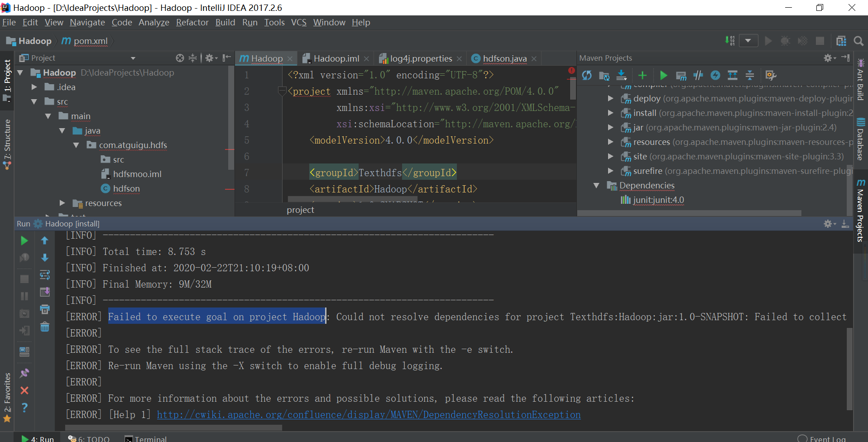Viewport: 868px width, 442px height.
Task: Open the TODO tool window
Action: coord(89,438)
